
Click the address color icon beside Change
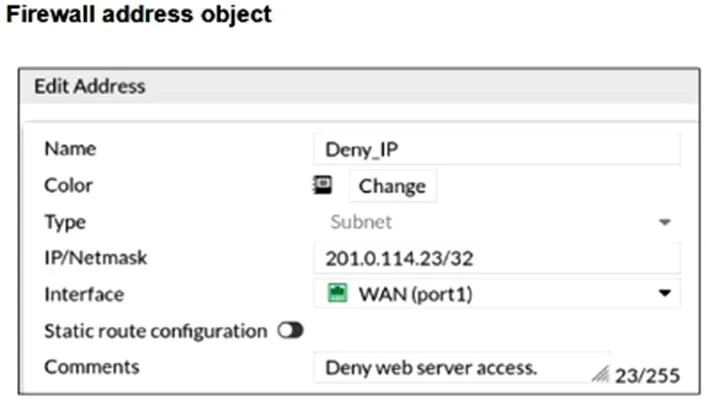tap(322, 185)
